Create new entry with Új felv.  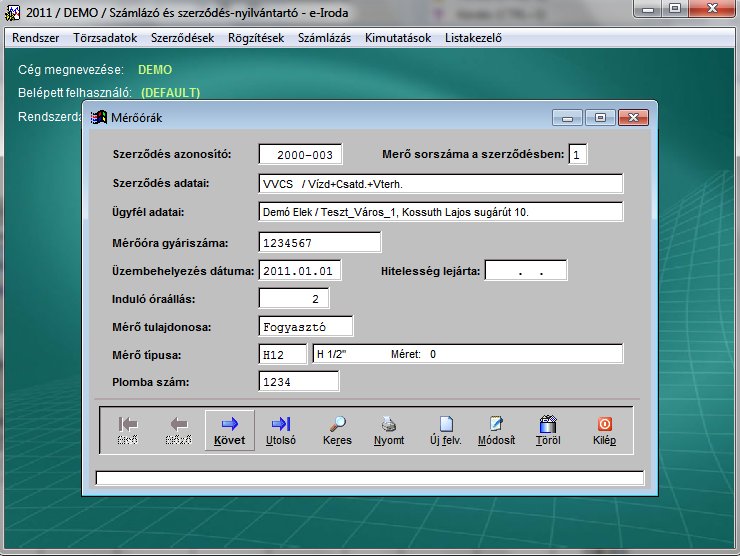point(445,431)
